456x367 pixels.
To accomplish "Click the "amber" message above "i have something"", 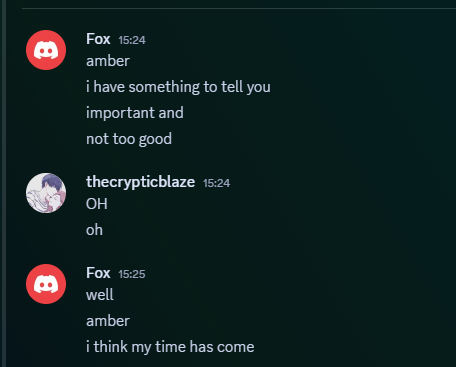I will [x=108, y=61].
